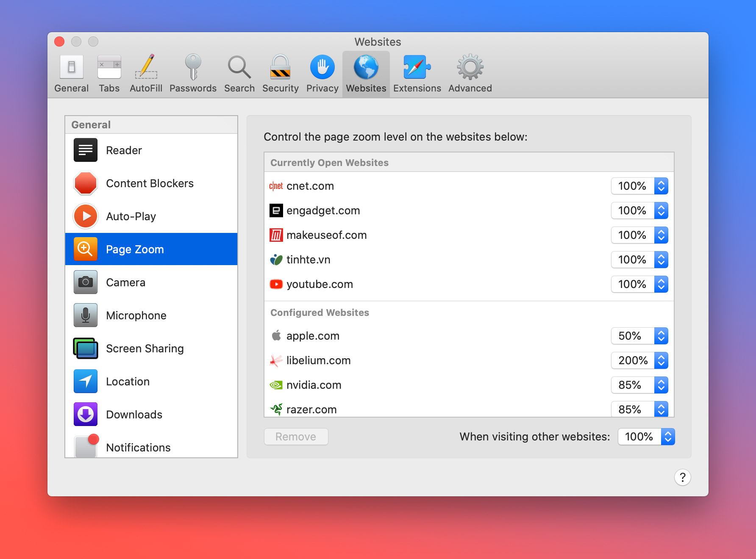Open the Passwords key icon
Image resolution: width=756 pixels, height=559 pixels.
[x=193, y=68]
